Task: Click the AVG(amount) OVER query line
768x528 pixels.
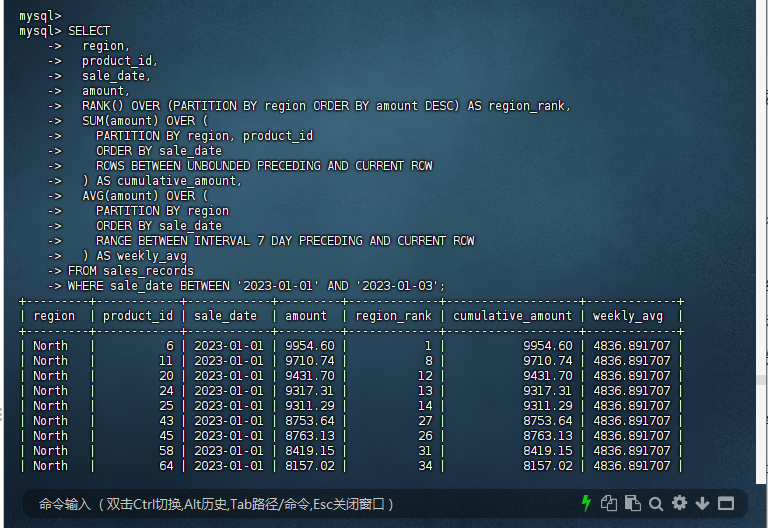Action: (145, 196)
